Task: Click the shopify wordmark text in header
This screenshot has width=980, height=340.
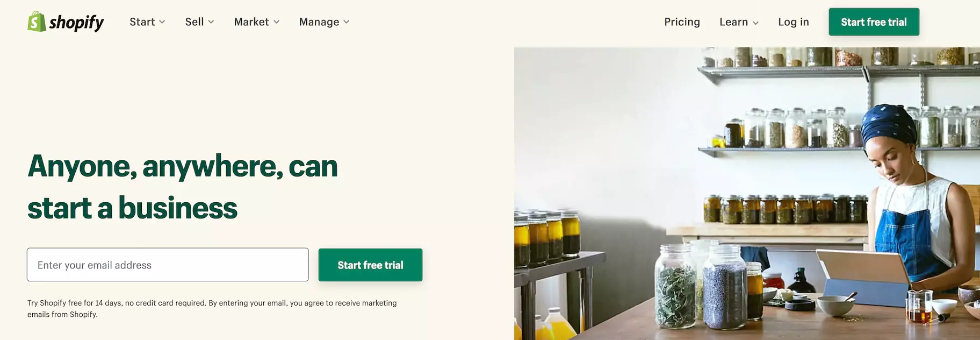Action: click(76, 23)
